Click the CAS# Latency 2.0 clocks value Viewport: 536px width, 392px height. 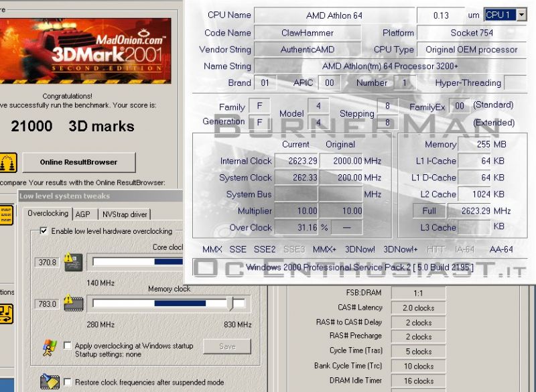[418, 308]
